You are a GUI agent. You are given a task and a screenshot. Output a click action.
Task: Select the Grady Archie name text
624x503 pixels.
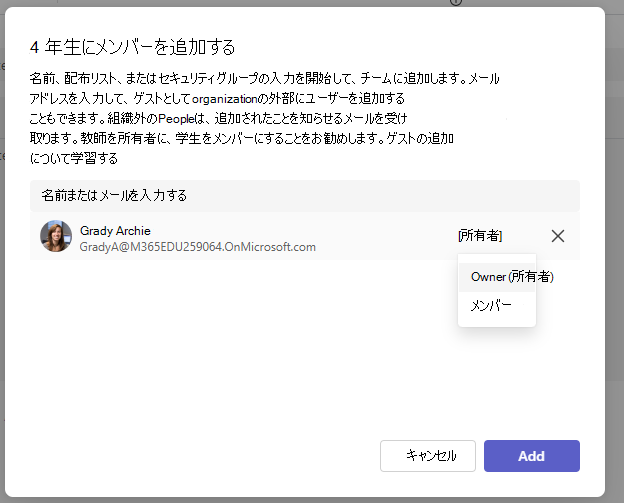115,231
